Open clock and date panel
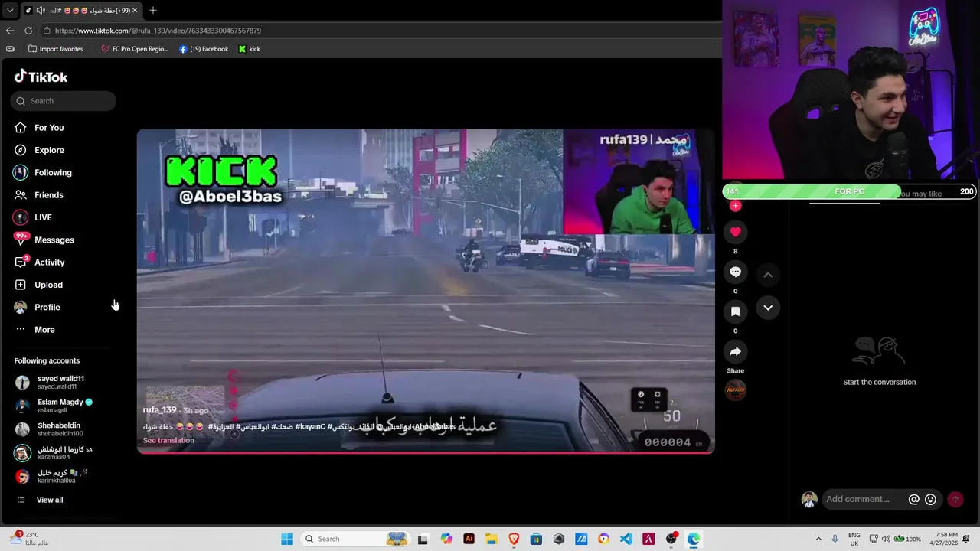This screenshot has height=551, width=980. (946, 539)
